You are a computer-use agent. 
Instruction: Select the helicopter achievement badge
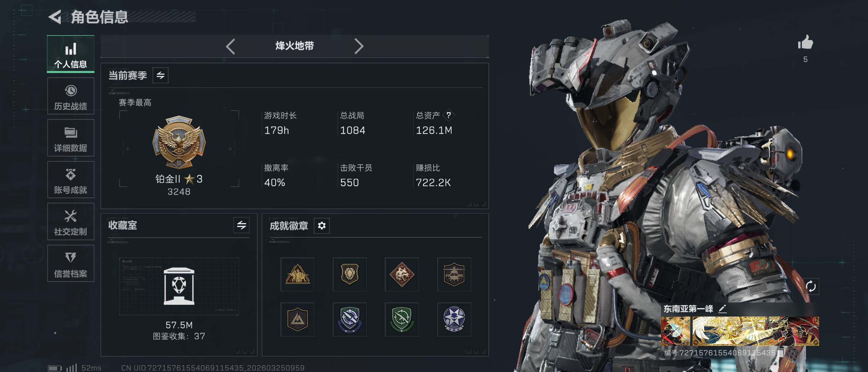[454, 274]
